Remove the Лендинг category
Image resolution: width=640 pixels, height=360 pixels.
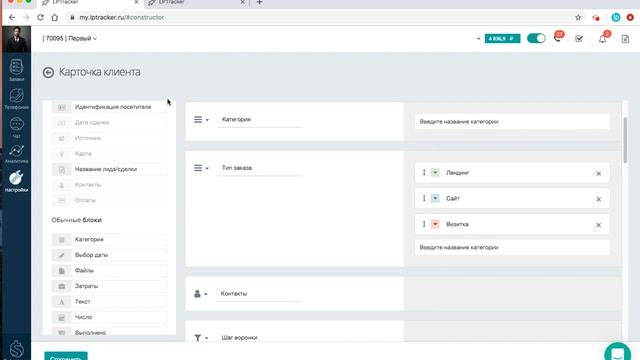tap(598, 173)
